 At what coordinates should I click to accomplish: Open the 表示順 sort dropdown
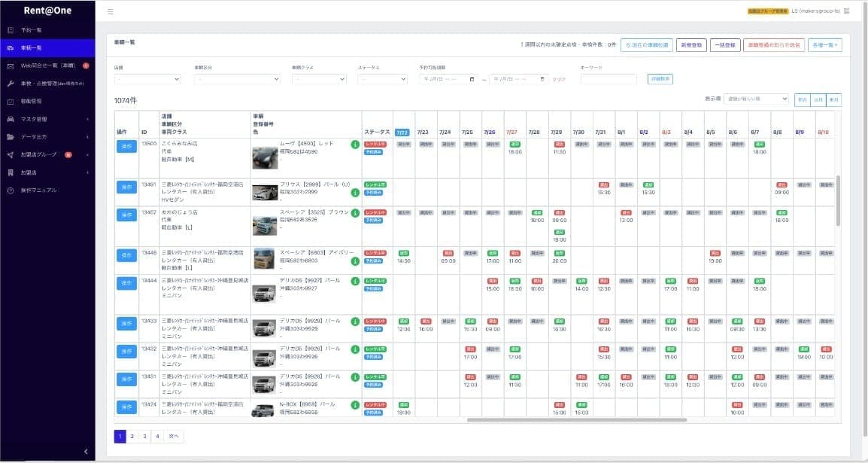[x=754, y=99]
